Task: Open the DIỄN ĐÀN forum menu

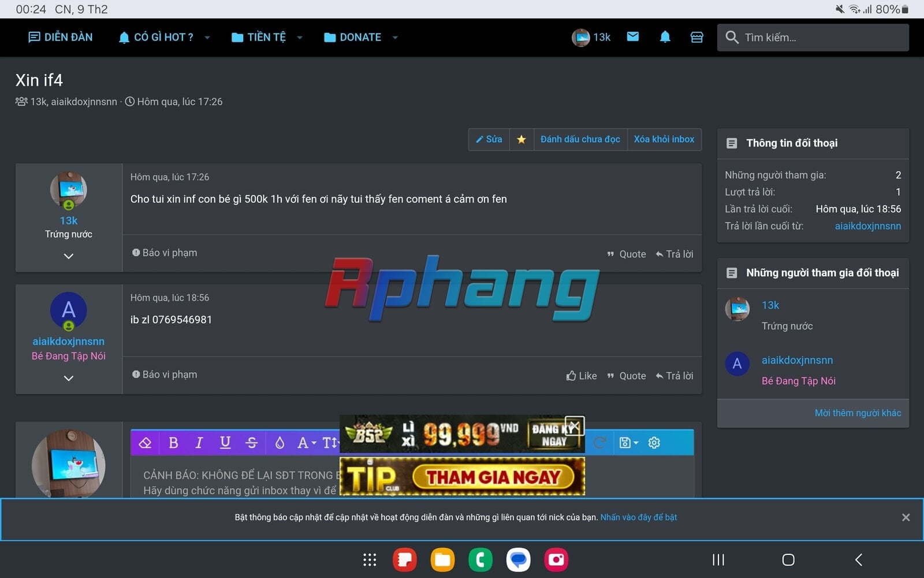Action: pos(60,37)
